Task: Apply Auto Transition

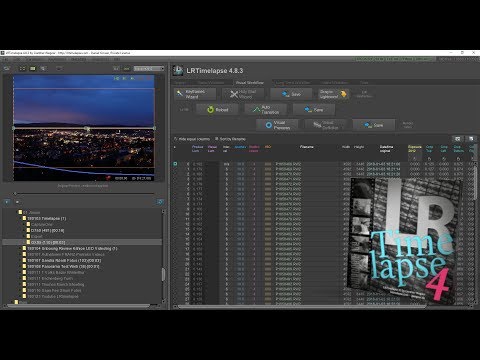Action: pyautogui.click(x=266, y=109)
